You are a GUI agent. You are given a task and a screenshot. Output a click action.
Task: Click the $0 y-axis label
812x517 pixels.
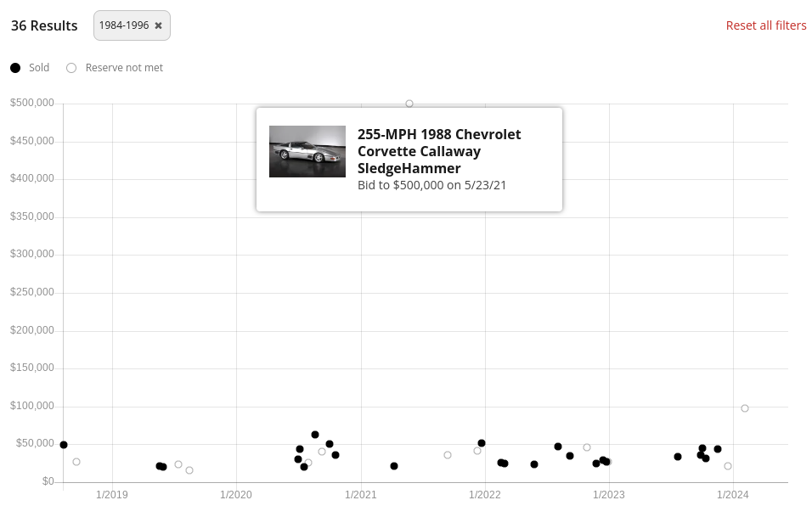(x=48, y=481)
